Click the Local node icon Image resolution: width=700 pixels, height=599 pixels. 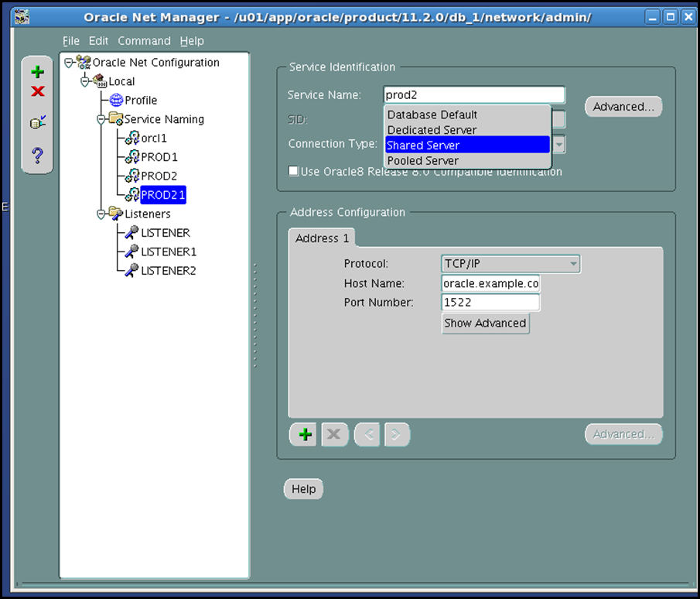pyautogui.click(x=100, y=81)
